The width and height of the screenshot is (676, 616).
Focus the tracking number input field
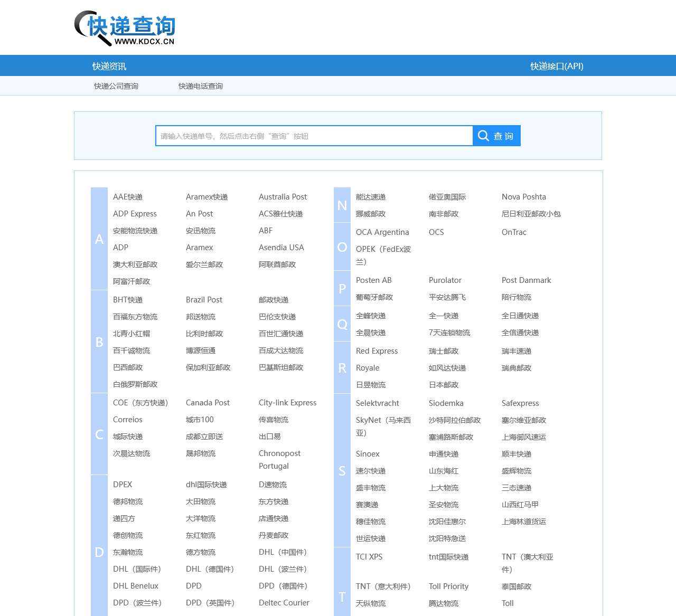314,136
